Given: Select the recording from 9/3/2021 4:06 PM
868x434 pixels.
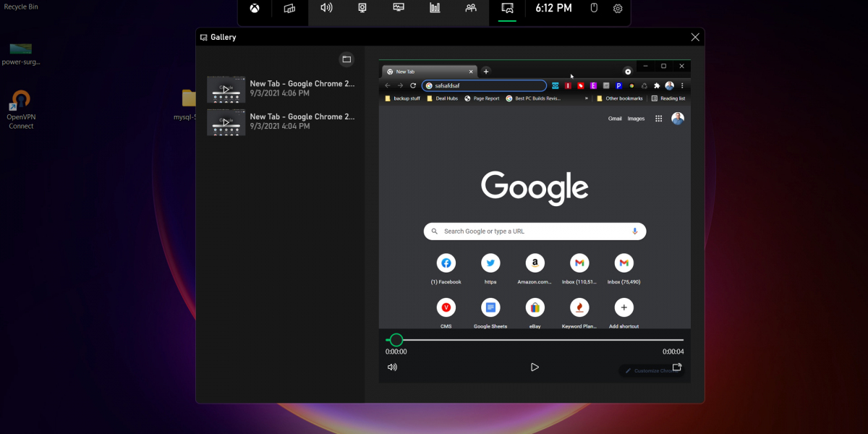Looking at the screenshot, I should 281,88.
